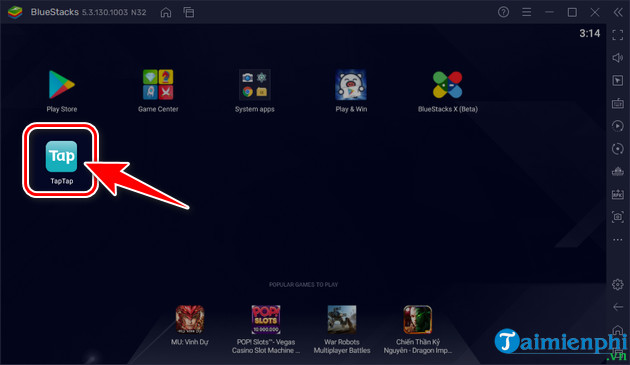Open the System apps folder

point(254,84)
